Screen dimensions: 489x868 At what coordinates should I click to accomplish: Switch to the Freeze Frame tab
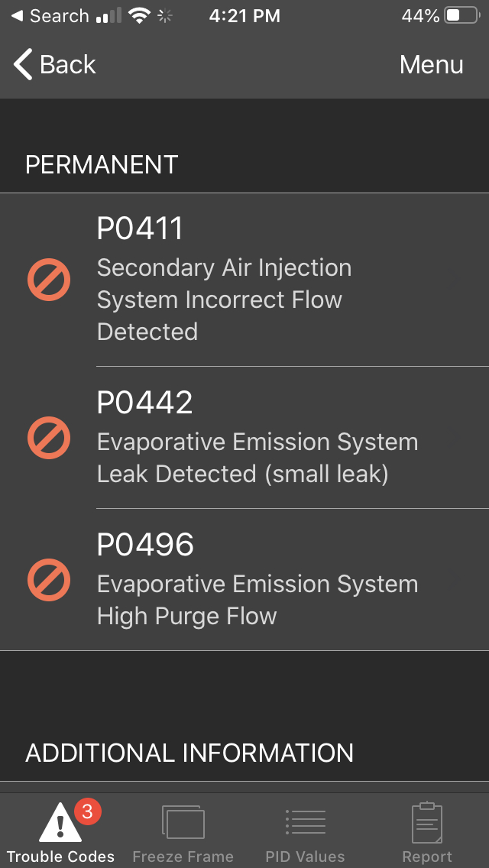(183, 857)
